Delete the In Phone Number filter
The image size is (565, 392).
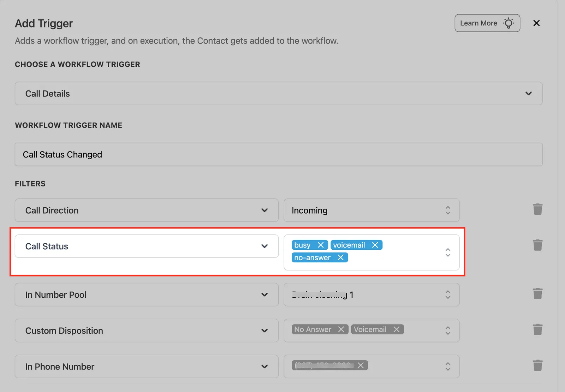click(537, 365)
